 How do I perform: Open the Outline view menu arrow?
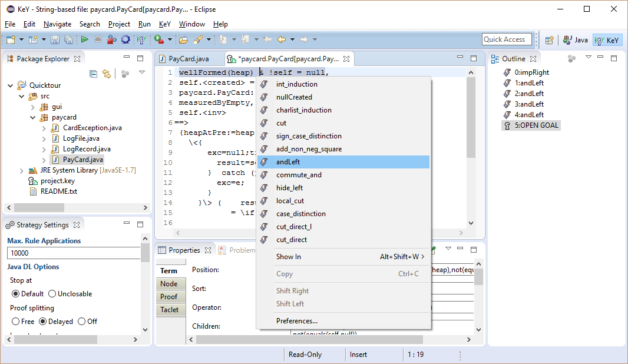tap(589, 57)
